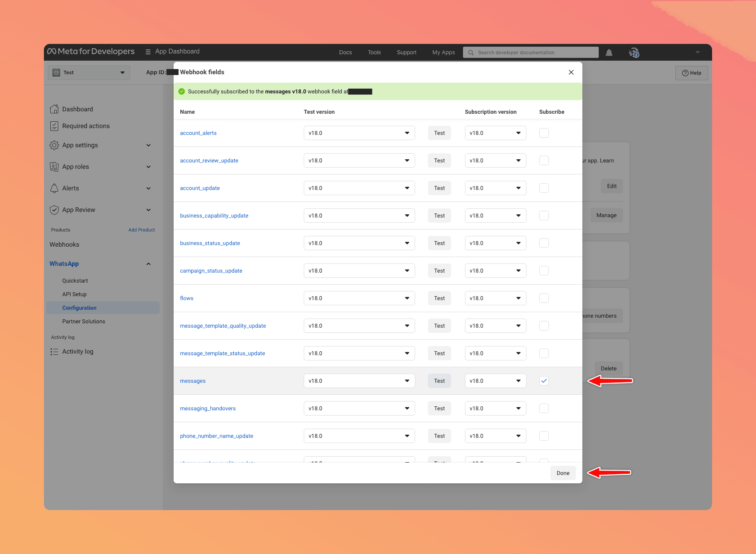
Task: Open messages subscription version dropdown
Action: pos(496,381)
